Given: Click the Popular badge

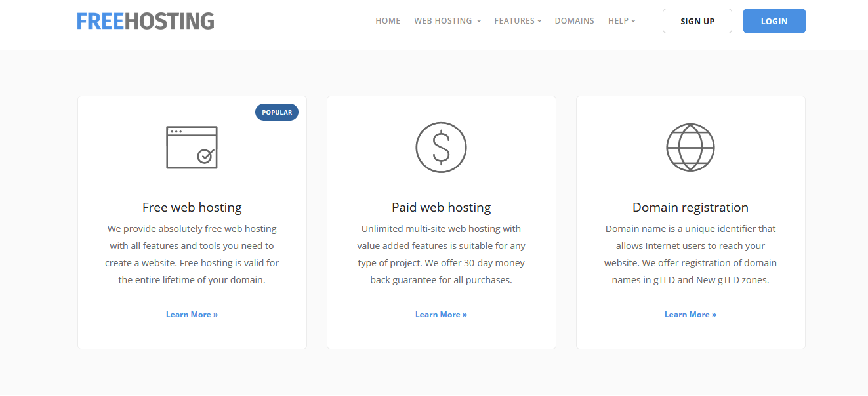Looking at the screenshot, I should click(277, 112).
